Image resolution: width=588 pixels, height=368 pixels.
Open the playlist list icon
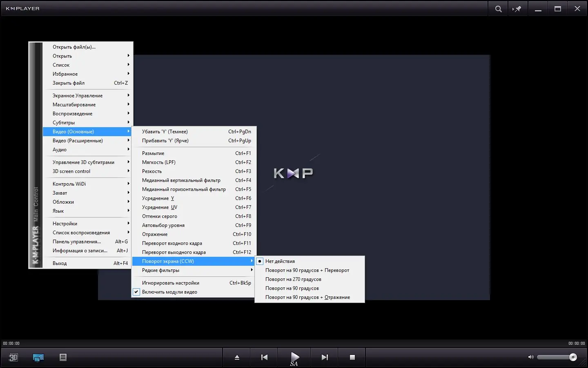tap(63, 357)
